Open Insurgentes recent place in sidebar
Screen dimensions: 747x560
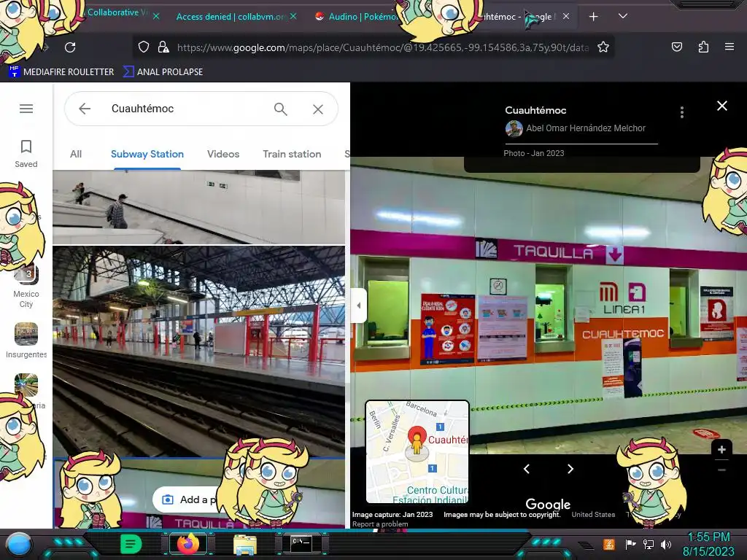point(26,340)
